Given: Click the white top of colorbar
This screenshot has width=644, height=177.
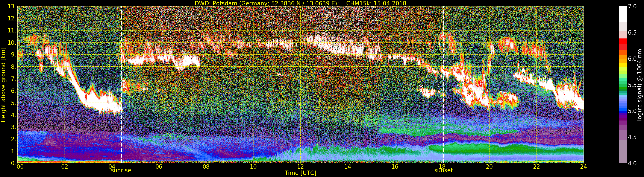Looking at the screenshot, I should pyautogui.click(x=623, y=14).
